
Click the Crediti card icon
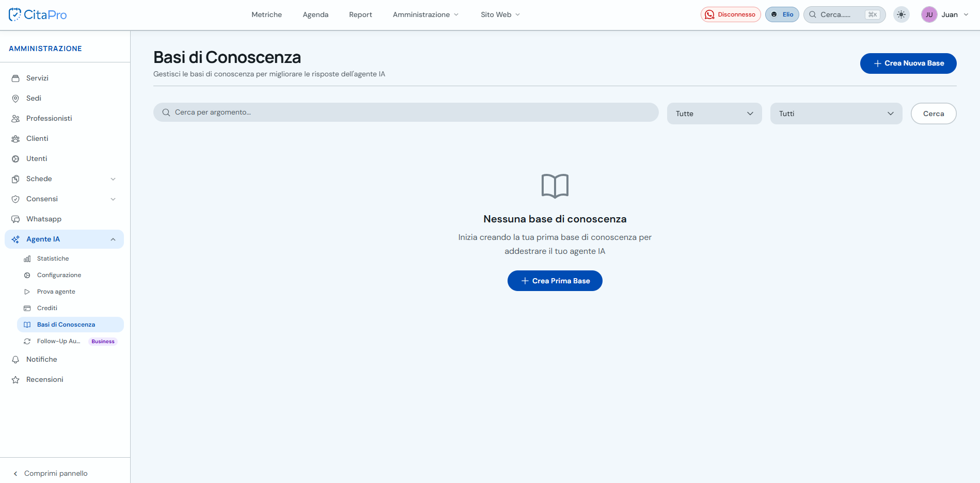27,309
